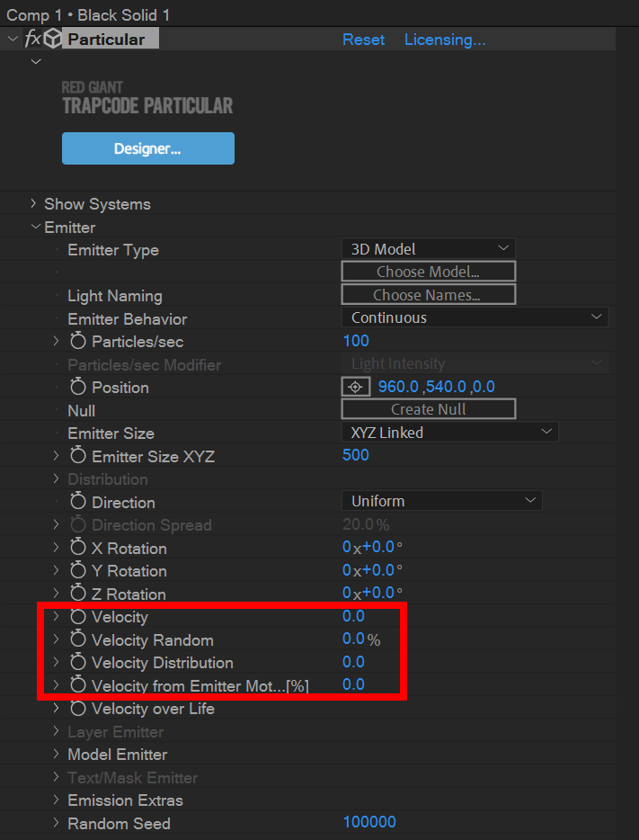Viewport: 639px width, 840px height.
Task: Open the Direction Uniform dropdown
Action: (x=441, y=501)
